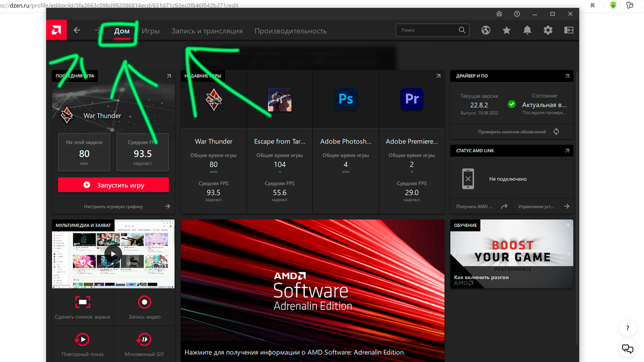Image resolution: width=644 pixels, height=362 pixels.
Task: Click Запустить игру button
Action: (113, 185)
